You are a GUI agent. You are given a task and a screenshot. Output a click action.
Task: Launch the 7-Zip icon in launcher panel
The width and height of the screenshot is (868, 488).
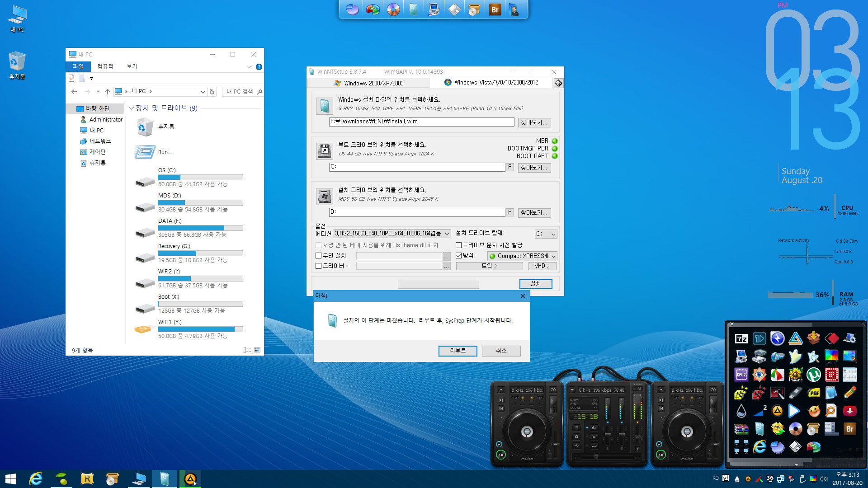(x=741, y=338)
